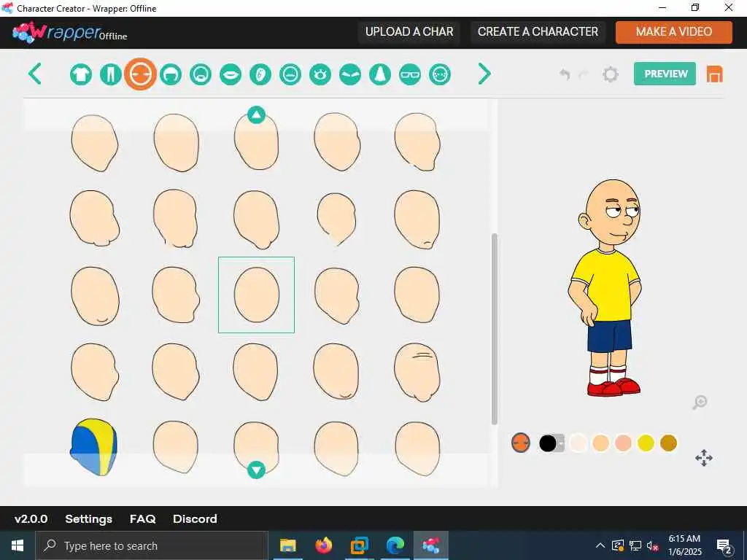Open the shirt/upper body category
Screen dimensions: 747x560
81,75
